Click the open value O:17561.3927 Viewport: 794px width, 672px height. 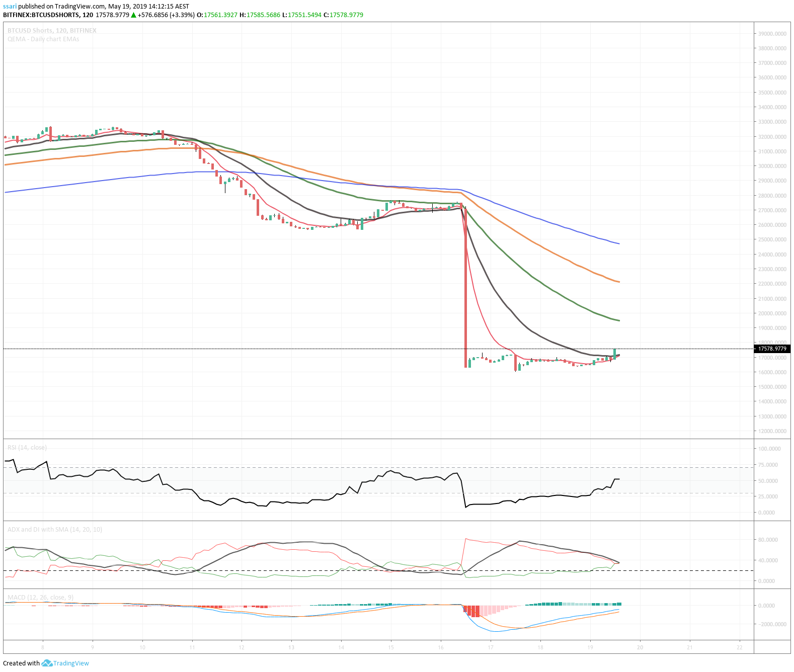click(x=217, y=15)
